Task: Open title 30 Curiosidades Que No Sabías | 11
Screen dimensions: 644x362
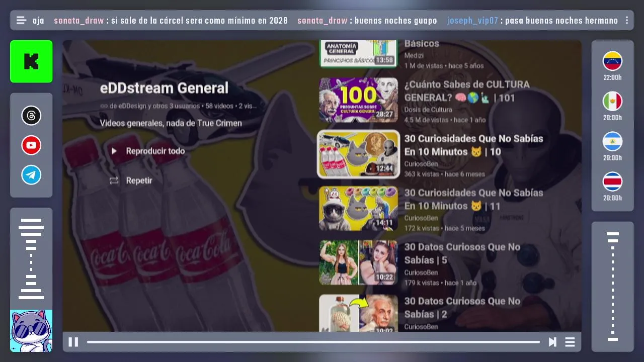Action: pos(473,199)
